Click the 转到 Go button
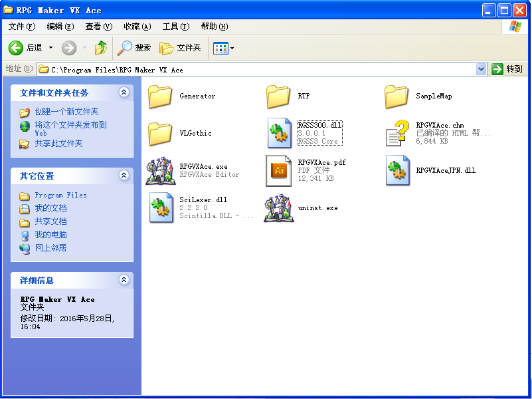This screenshot has width=532, height=399. coord(507,69)
